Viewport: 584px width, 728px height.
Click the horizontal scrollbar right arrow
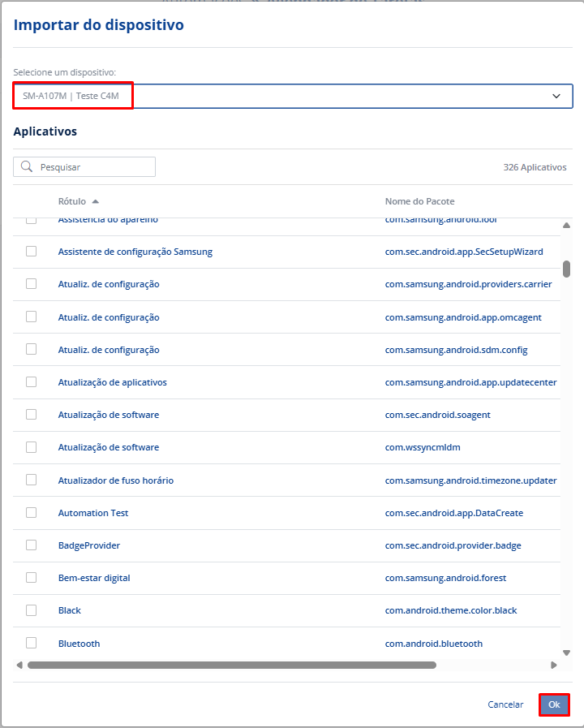point(554,665)
